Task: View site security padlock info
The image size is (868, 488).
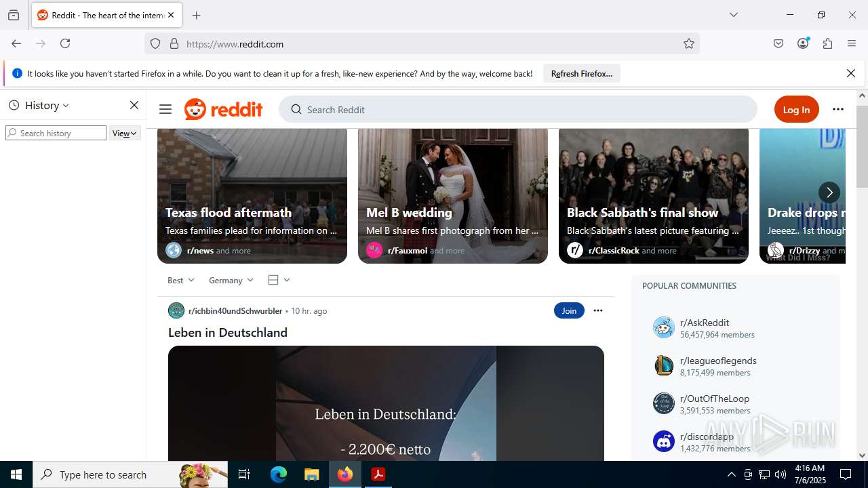Action: point(174,43)
